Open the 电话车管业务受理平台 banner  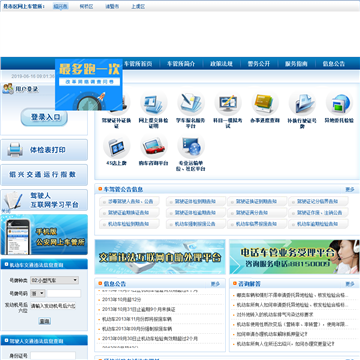[x=295, y=257]
